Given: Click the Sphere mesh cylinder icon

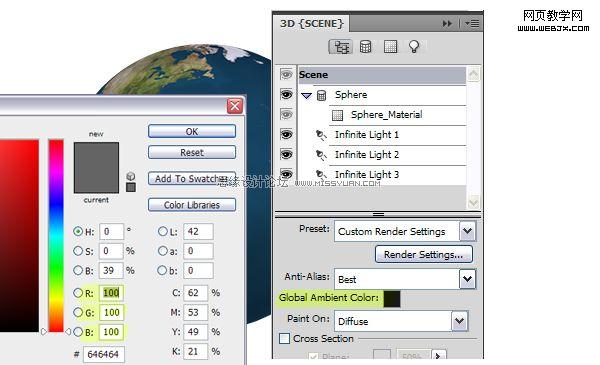Looking at the screenshot, I should click(x=321, y=95).
